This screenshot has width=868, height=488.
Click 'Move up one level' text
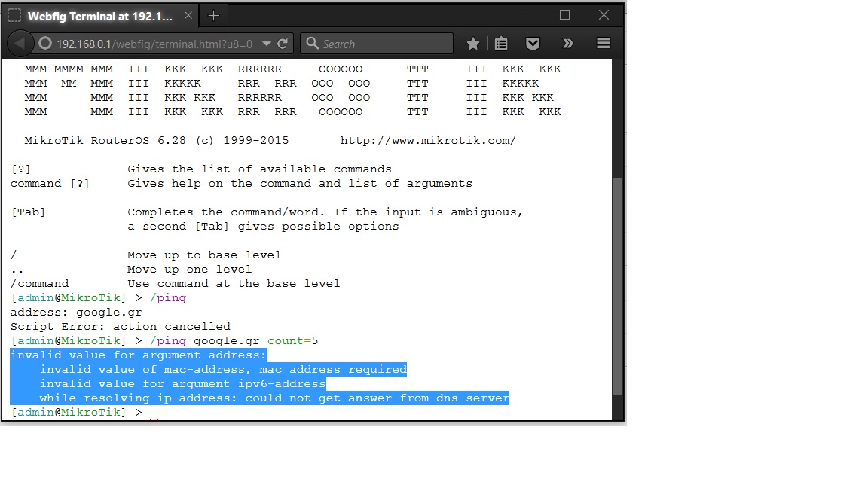point(189,270)
